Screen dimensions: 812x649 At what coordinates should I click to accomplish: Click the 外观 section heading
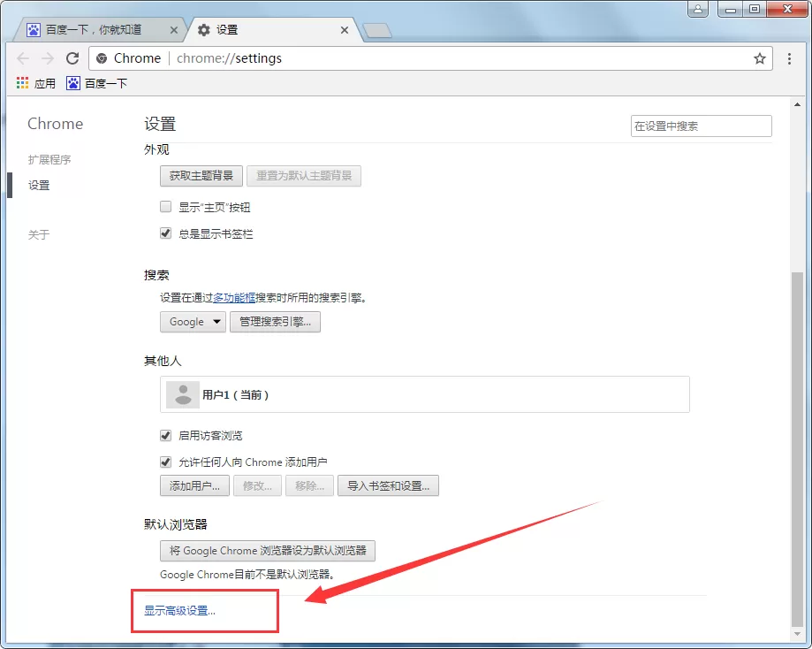coord(156,149)
